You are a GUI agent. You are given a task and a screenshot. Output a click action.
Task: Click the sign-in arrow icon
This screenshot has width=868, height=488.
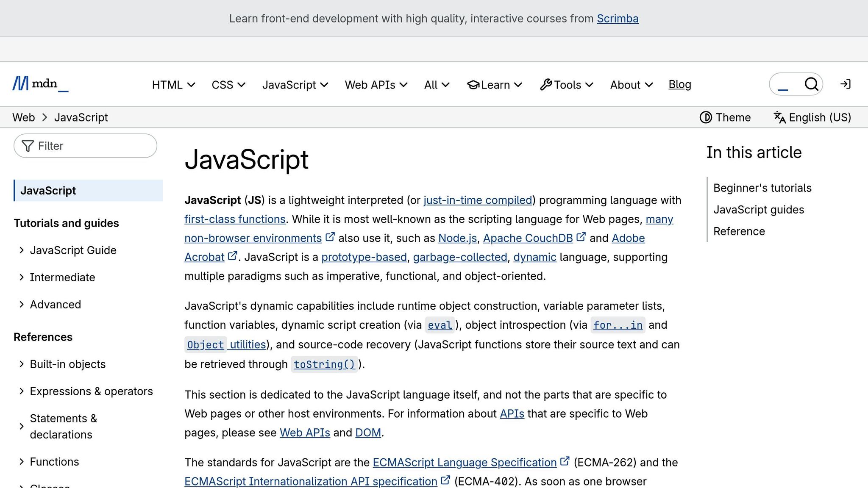click(x=845, y=84)
